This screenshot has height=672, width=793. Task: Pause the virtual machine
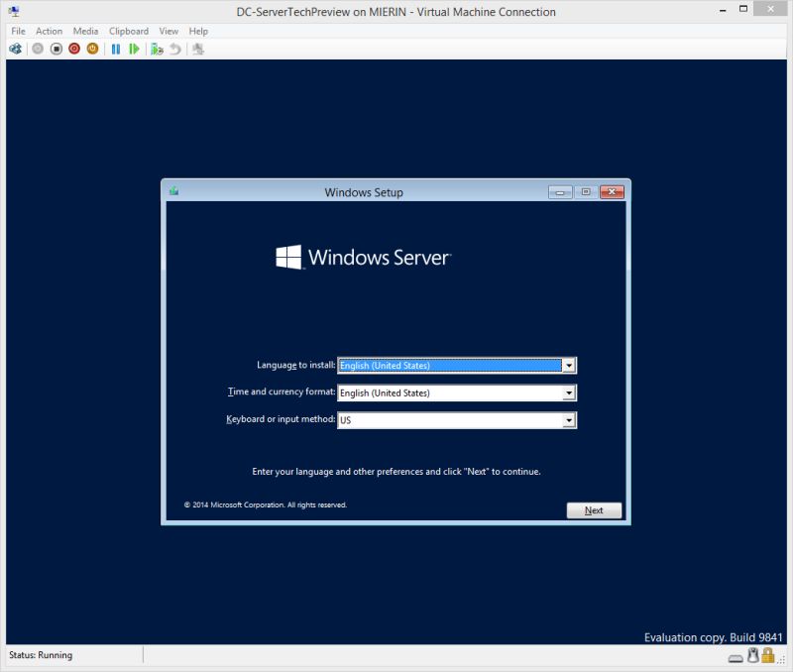click(116, 49)
